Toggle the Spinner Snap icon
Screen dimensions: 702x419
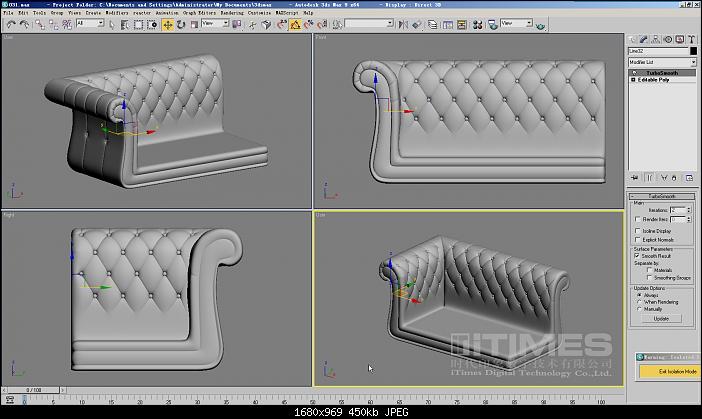[322, 25]
